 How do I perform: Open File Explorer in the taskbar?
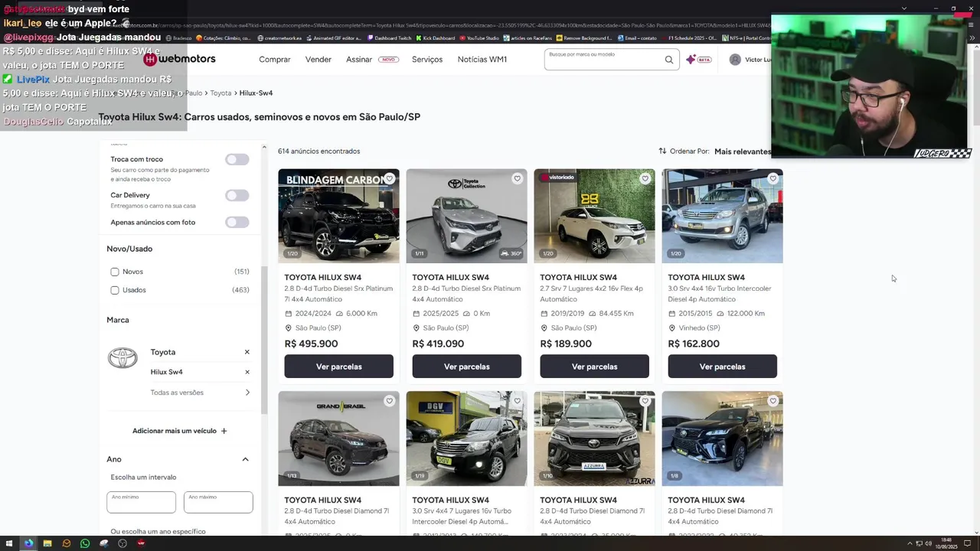(x=47, y=543)
